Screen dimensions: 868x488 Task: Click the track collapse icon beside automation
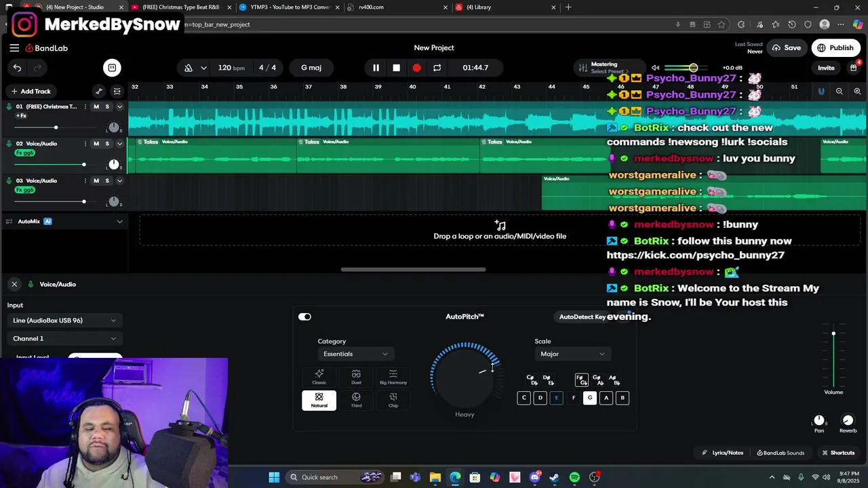pos(117,91)
